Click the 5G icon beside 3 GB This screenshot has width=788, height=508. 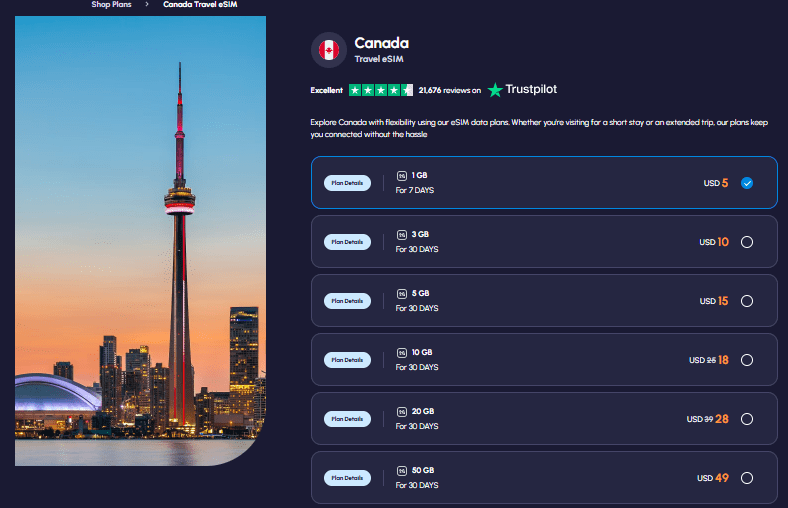401,235
